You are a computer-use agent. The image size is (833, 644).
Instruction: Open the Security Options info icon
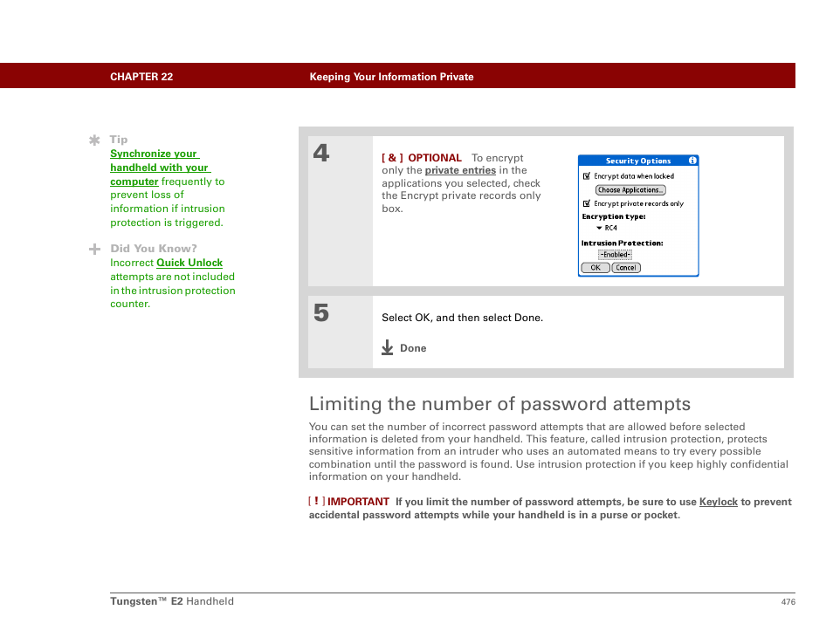coord(692,161)
